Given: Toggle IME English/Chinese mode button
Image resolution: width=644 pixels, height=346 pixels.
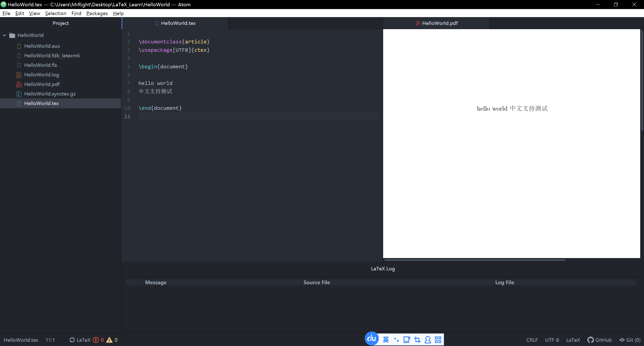Looking at the screenshot, I should click(x=386, y=340).
